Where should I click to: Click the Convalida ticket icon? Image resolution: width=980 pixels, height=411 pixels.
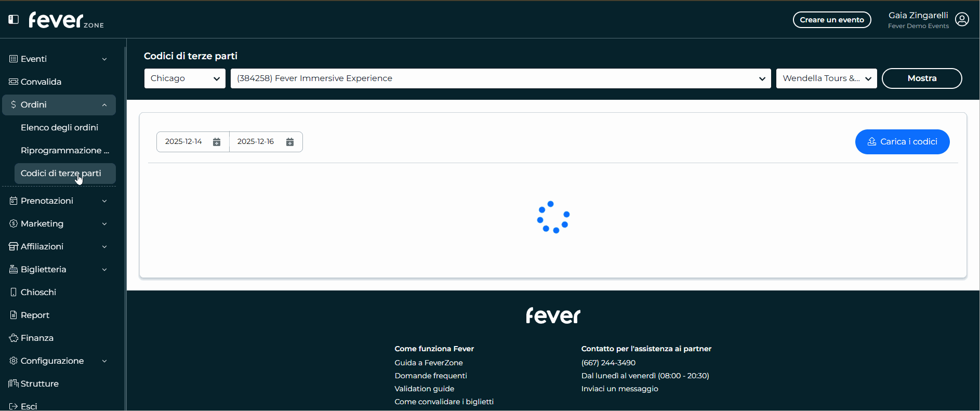[x=14, y=82]
